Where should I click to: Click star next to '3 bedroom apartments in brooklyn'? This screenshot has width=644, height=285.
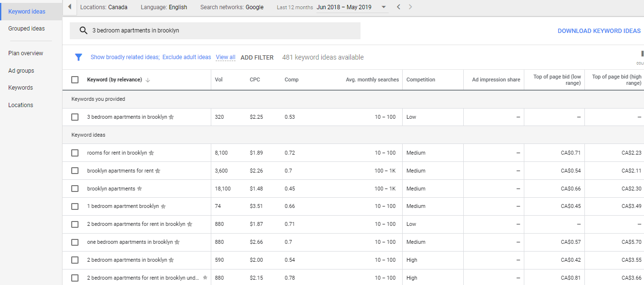[x=171, y=117]
